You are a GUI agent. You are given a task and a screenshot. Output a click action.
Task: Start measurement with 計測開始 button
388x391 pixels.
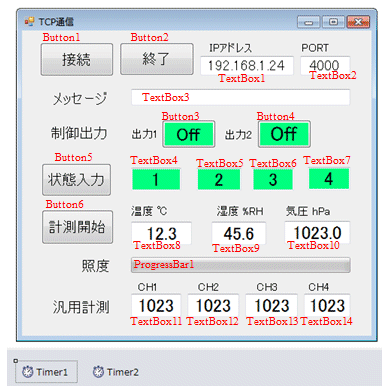[x=77, y=227]
